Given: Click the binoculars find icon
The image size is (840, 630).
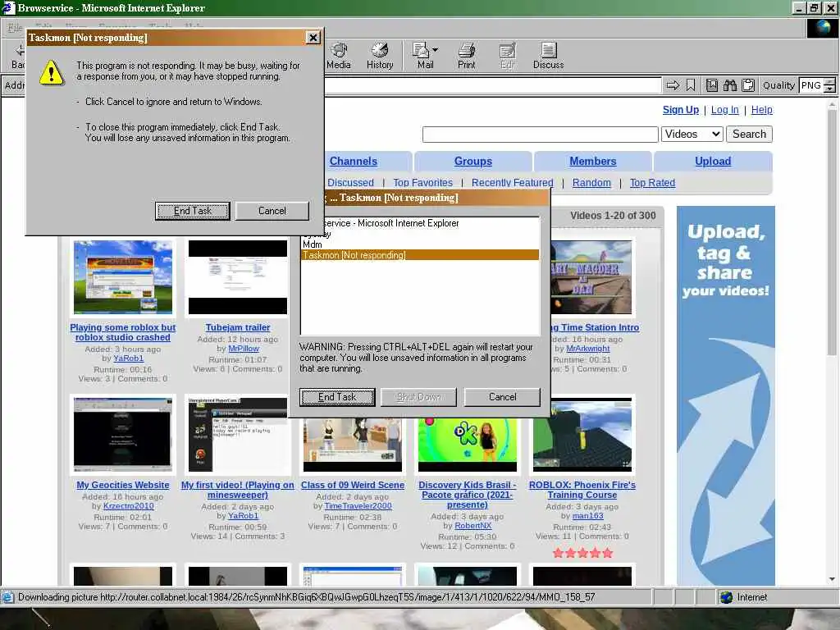Looking at the screenshot, I should click(x=729, y=85).
